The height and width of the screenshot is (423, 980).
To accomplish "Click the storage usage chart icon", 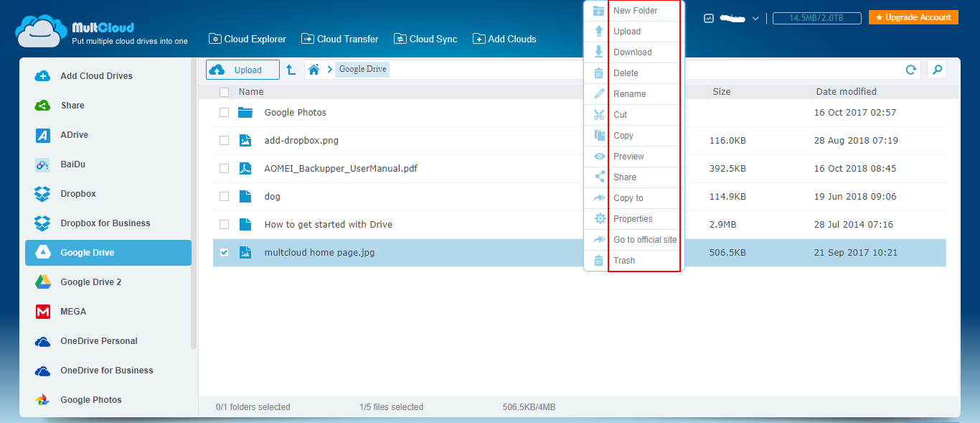I will coord(709,19).
